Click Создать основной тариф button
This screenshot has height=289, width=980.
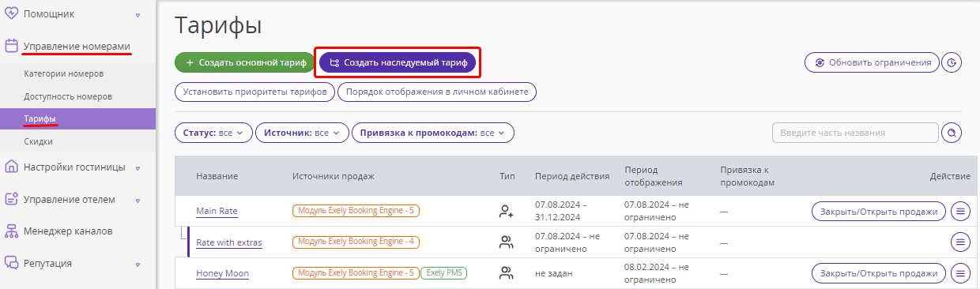[x=245, y=62]
